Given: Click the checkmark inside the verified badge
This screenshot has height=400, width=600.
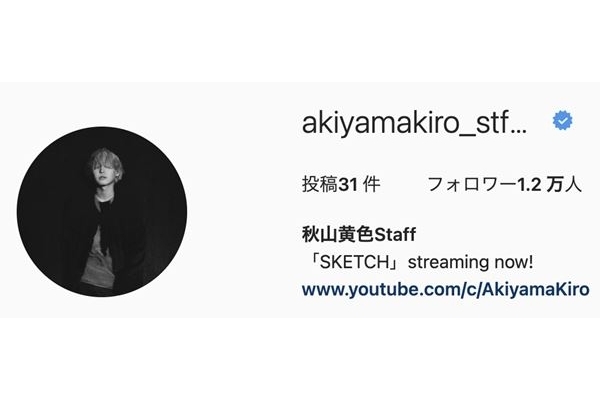Looking at the screenshot, I should pos(562,121).
